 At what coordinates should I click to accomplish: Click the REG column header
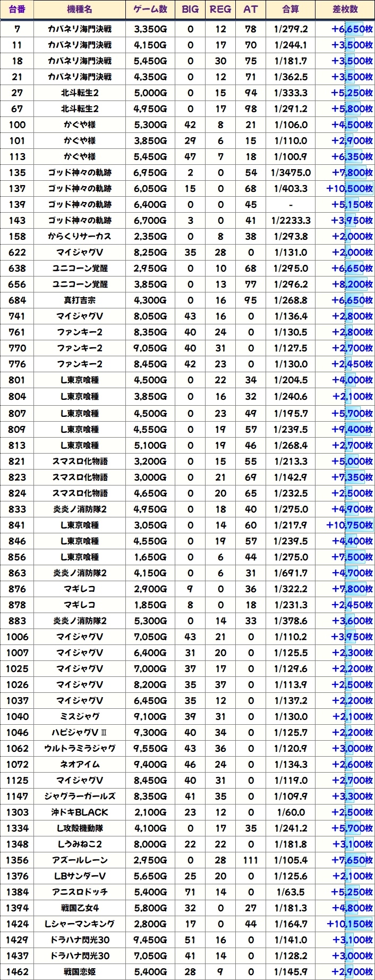tap(220, 10)
